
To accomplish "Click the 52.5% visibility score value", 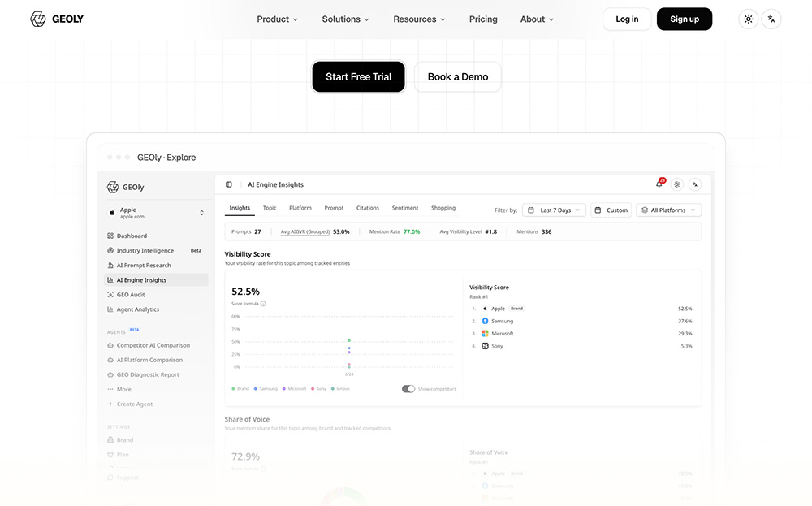I will (245, 292).
